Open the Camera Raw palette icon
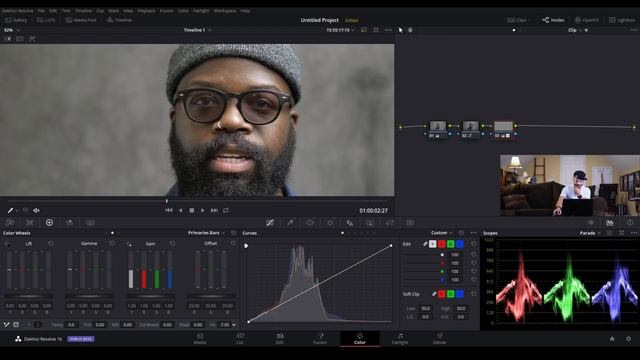Screen dimensions: 640x360 click(x=10, y=222)
